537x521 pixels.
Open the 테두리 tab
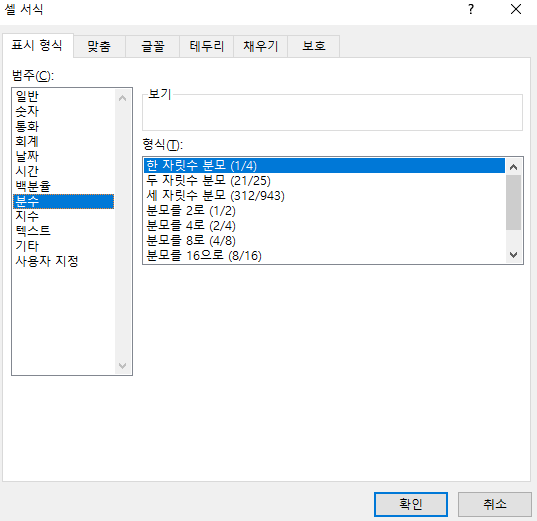click(x=207, y=46)
